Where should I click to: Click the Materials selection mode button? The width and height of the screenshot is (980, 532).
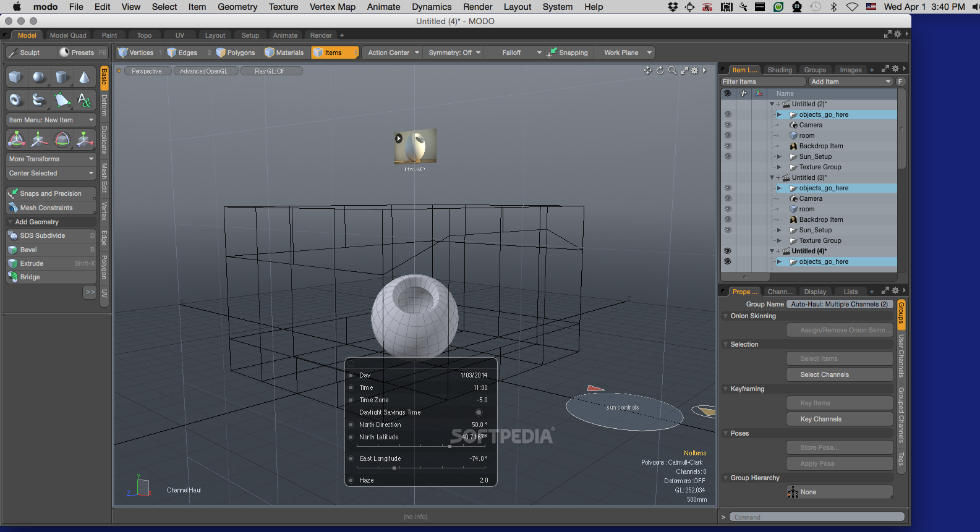284,53
